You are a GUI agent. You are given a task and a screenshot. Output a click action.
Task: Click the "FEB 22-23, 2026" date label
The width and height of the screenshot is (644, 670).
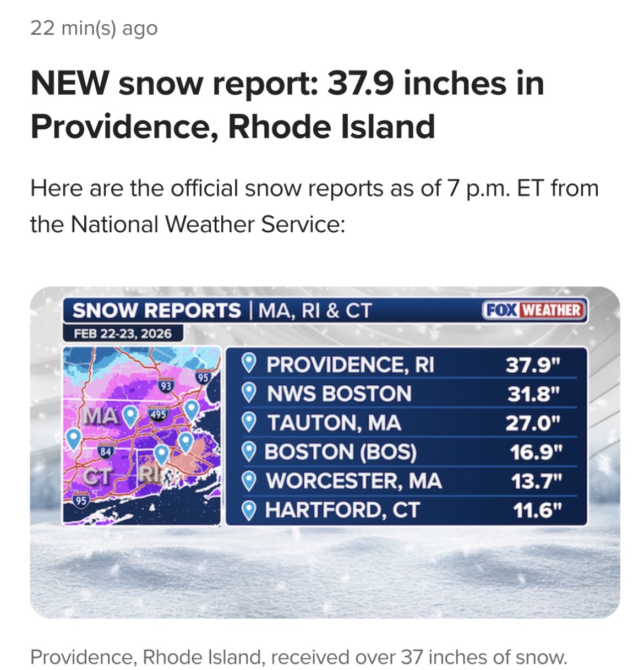pos(123,333)
